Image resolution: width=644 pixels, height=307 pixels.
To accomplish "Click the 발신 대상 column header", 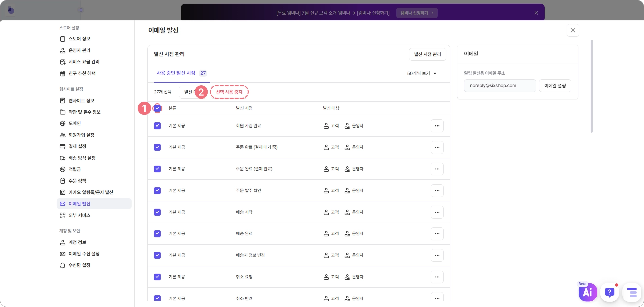I will [331, 108].
